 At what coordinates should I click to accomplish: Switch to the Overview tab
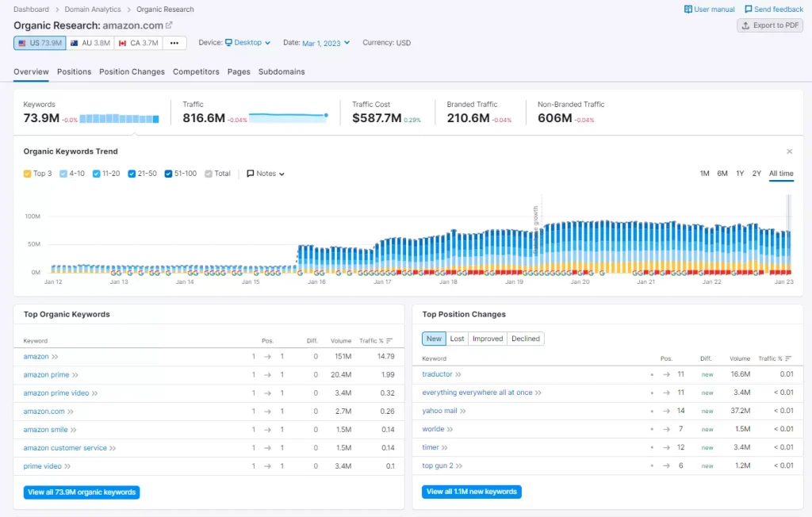point(31,72)
